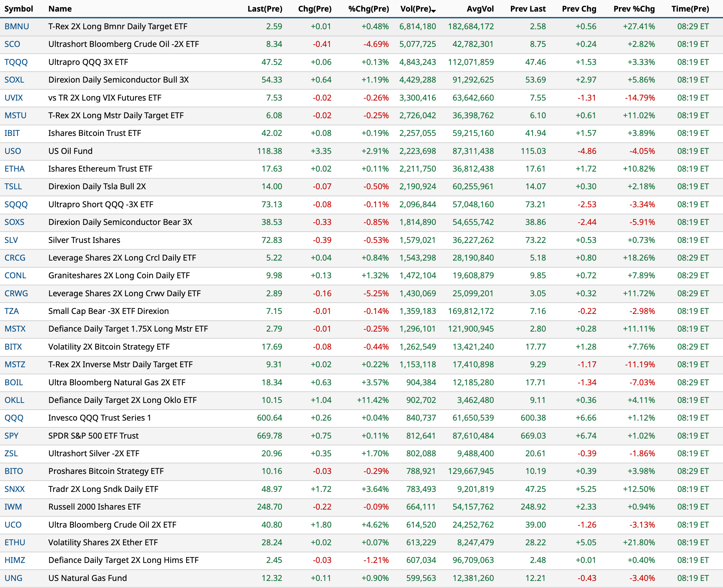
Task: Open the OKLL quote link
Action: tap(14, 400)
